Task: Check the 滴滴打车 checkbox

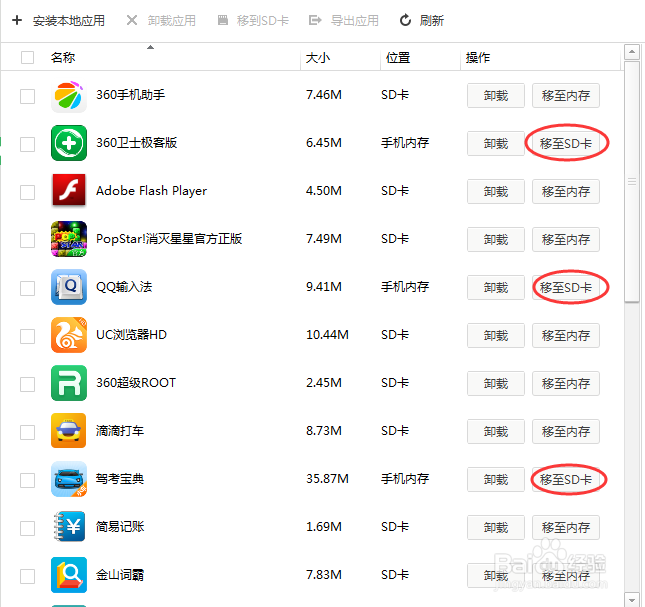Action: pyautogui.click(x=28, y=432)
